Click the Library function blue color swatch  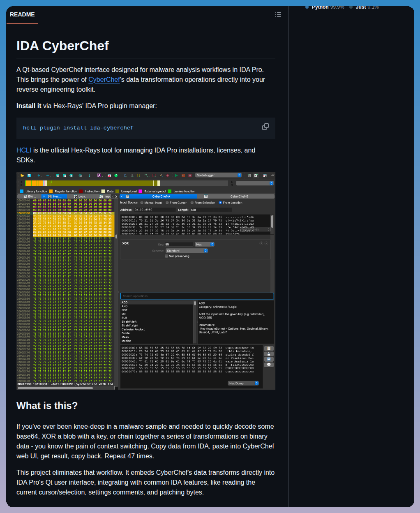[22, 191]
